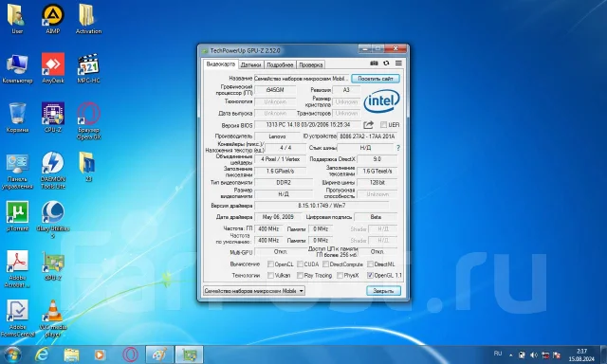Select the folder named 23

(88, 167)
